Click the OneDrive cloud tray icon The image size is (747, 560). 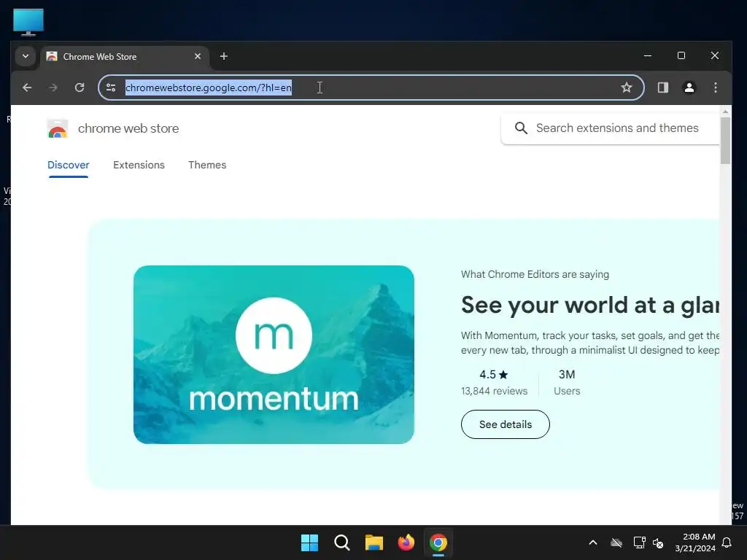coord(616,542)
